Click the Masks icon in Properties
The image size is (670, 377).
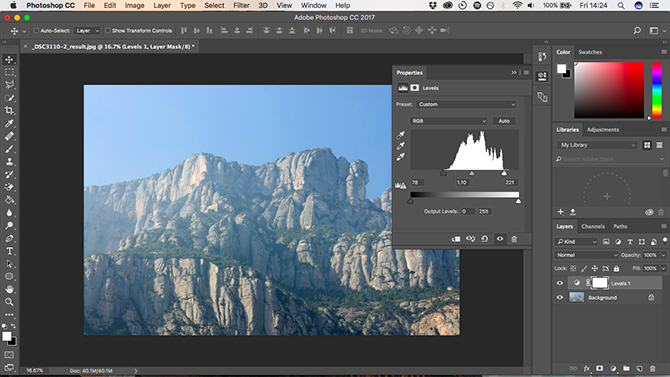pyautogui.click(x=414, y=88)
